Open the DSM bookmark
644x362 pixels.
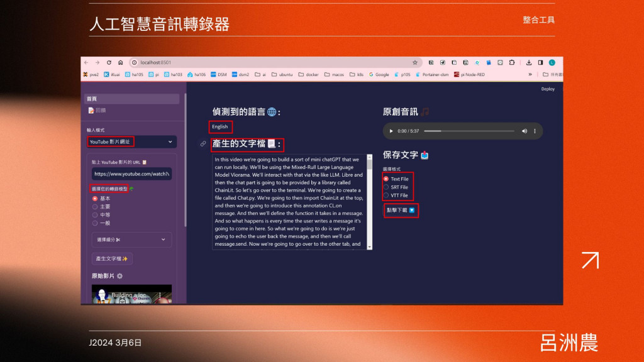(x=219, y=74)
